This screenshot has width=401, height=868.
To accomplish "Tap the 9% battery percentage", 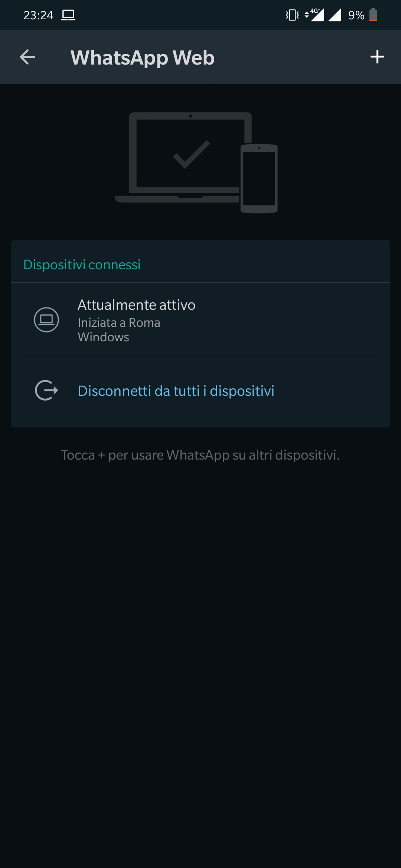I will (x=356, y=15).
